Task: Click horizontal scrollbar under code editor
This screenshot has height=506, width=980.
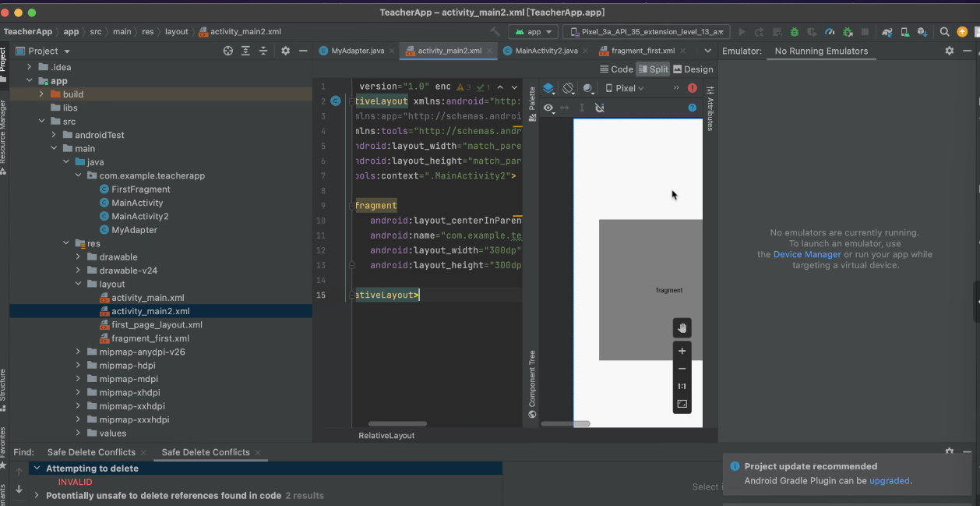Action: point(397,423)
